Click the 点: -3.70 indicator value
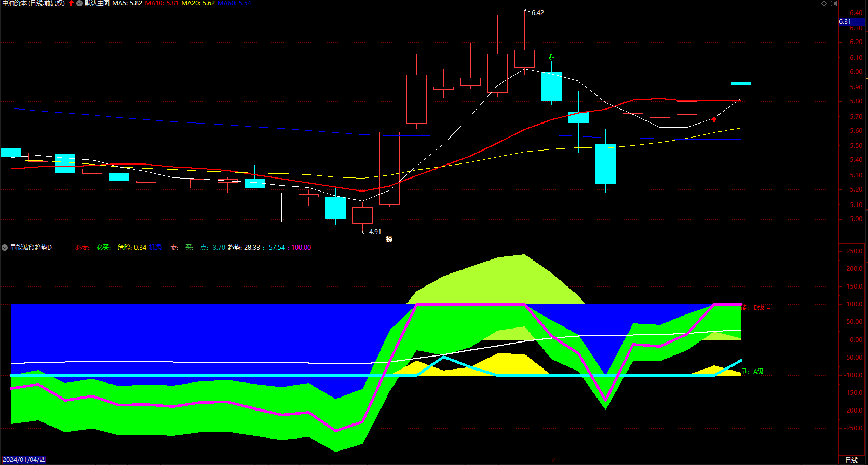The width and height of the screenshot is (868, 465). coord(213,248)
